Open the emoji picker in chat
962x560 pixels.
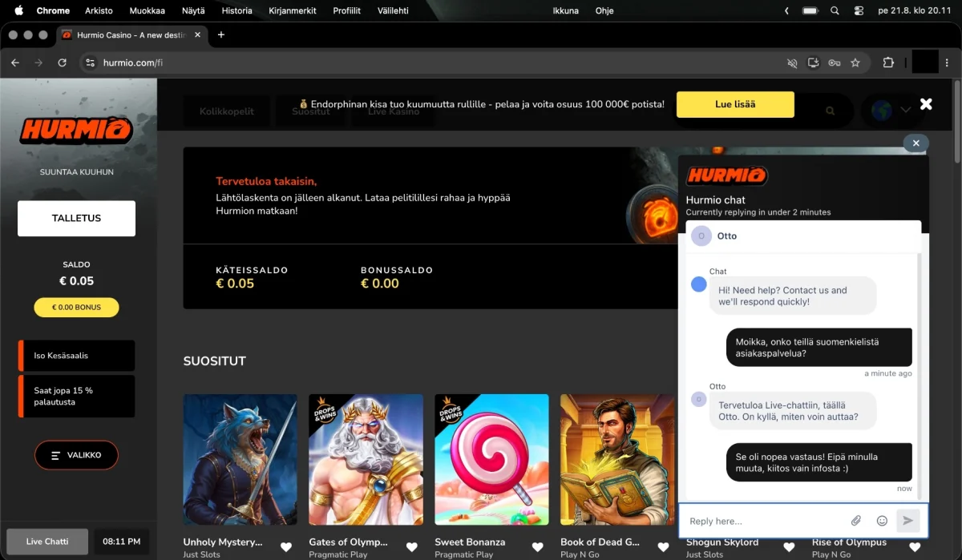(x=882, y=521)
